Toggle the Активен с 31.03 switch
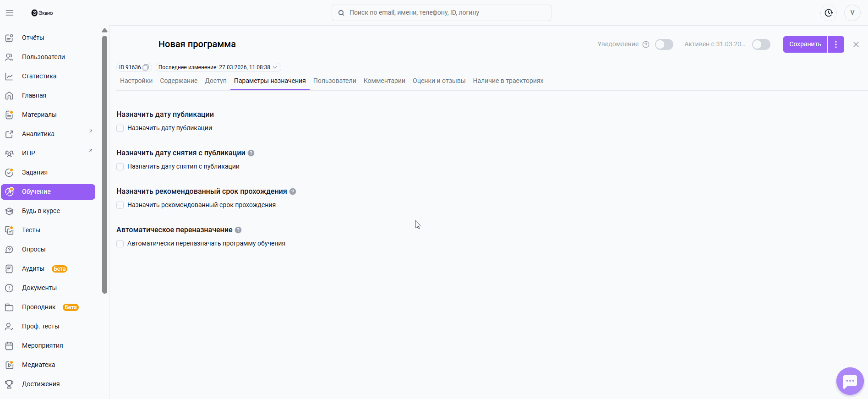 tap(761, 44)
